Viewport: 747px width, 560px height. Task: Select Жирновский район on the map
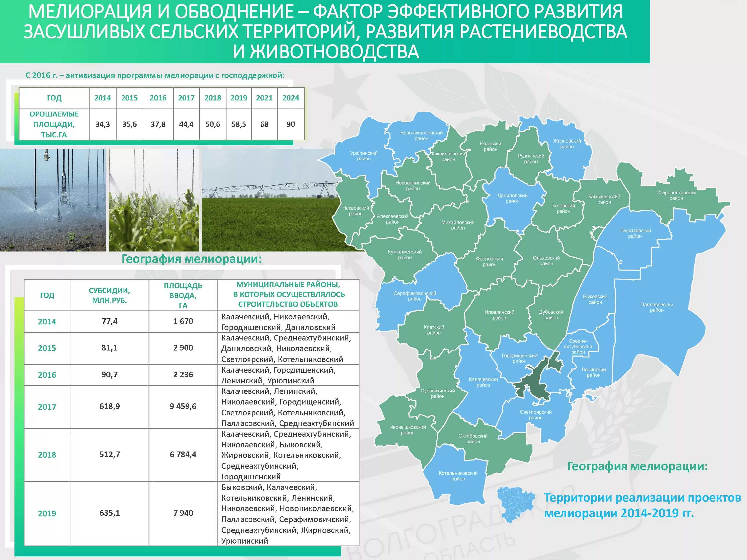(567, 143)
